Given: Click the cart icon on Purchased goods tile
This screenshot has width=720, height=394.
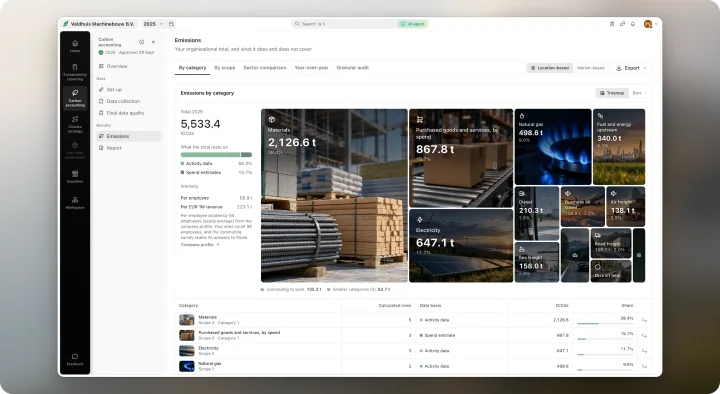Looking at the screenshot, I should click(419, 119).
